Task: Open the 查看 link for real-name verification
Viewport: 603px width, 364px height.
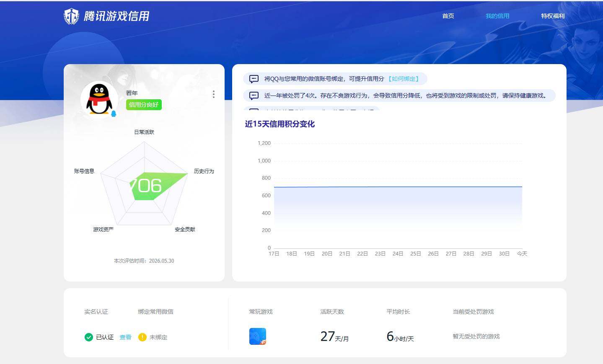Action: 125,337
